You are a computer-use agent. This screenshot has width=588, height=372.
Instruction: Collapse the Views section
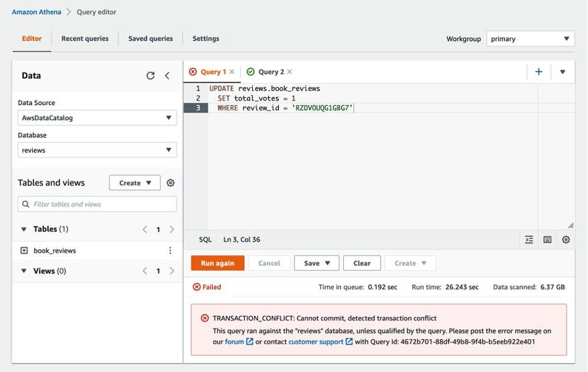click(23, 271)
